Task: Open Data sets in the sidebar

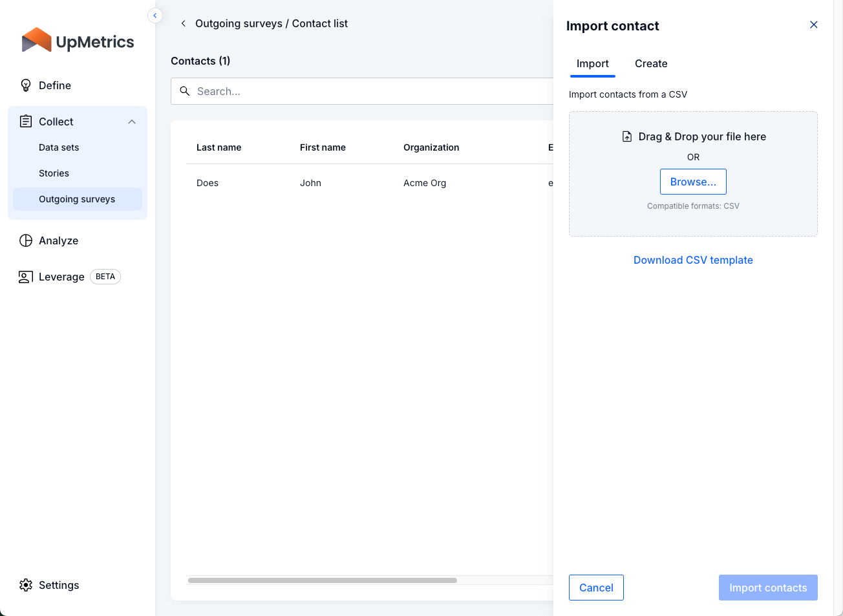Action: click(x=59, y=147)
